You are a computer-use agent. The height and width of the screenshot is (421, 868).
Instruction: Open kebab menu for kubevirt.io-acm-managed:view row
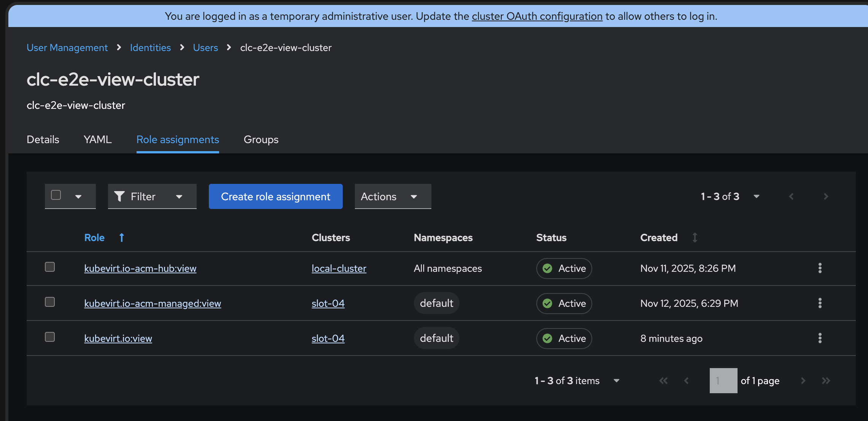click(x=820, y=303)
